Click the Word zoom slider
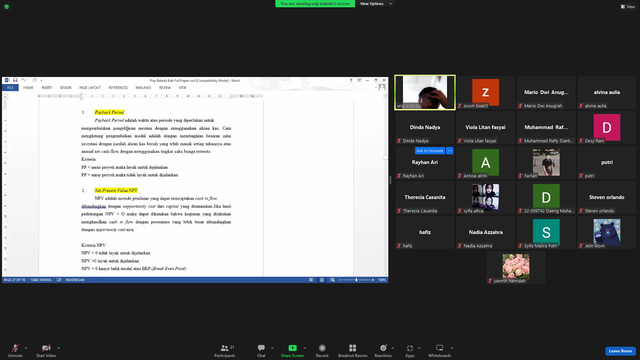 tap(356, 280)
